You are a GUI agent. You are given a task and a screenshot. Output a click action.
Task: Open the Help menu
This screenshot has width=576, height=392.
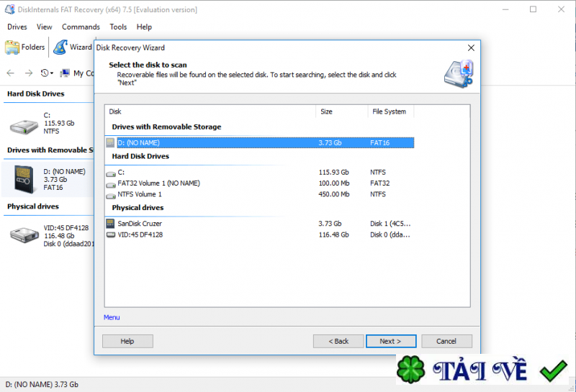pyautogui.click(x=144, y=27)
